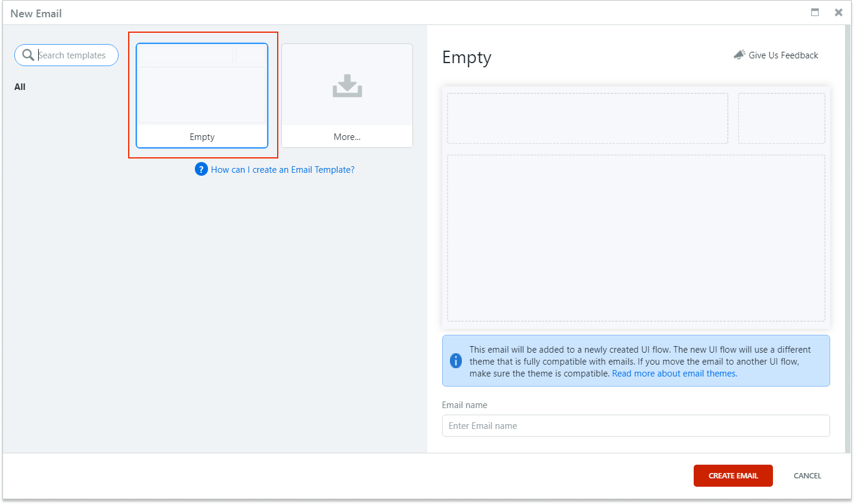Click into the Enter Email name field
854x504 pixels.
(x=636, y=425)
